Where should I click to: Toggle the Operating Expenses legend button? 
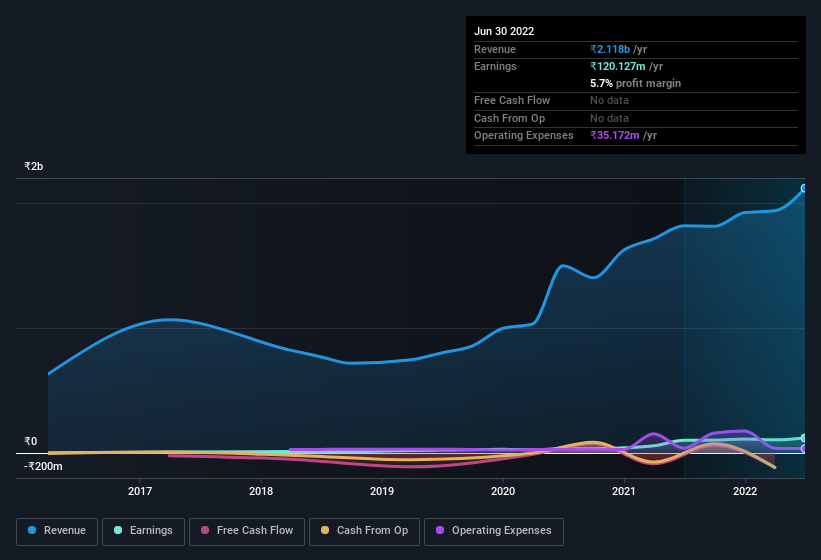pos(493,531)
